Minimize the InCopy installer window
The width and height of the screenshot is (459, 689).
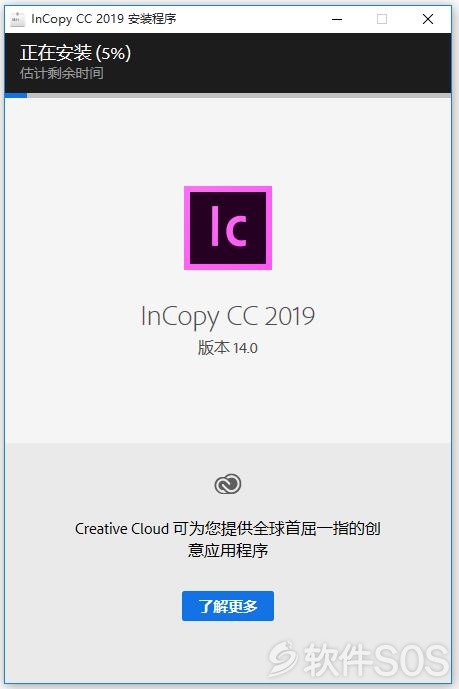337,19
